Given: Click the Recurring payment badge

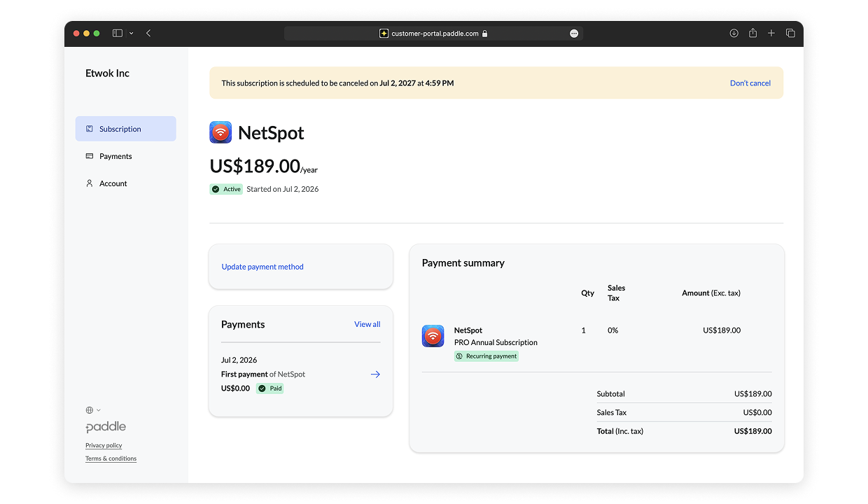Looking at the screenshot, I should [486, 356].
